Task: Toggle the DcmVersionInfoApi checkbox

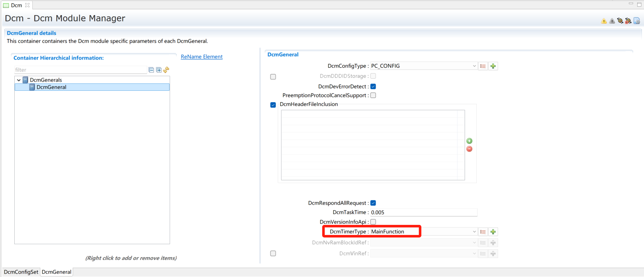Action: (x=373, y=222)
